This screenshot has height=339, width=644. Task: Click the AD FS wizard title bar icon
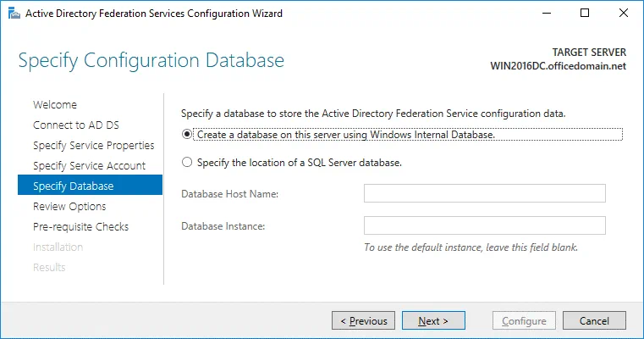pyautogui.click(x=13, y=14)
